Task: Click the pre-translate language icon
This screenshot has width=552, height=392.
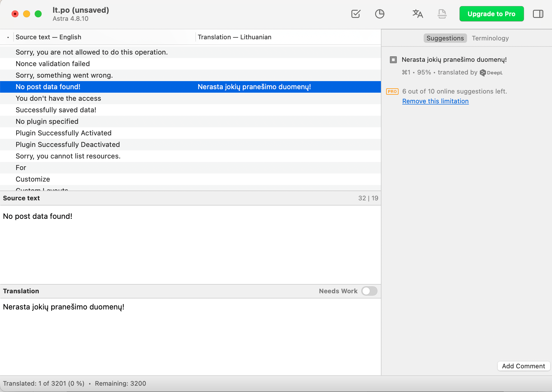Action: click(418, 14)
